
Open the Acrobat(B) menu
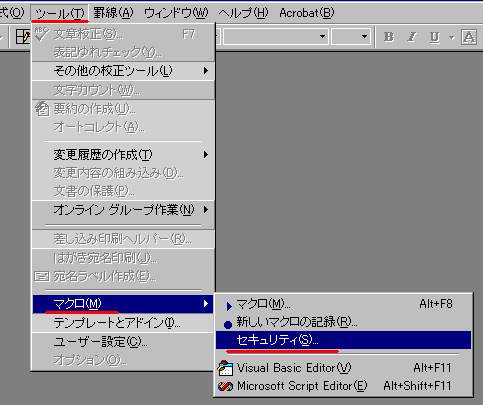click(306, 13)
